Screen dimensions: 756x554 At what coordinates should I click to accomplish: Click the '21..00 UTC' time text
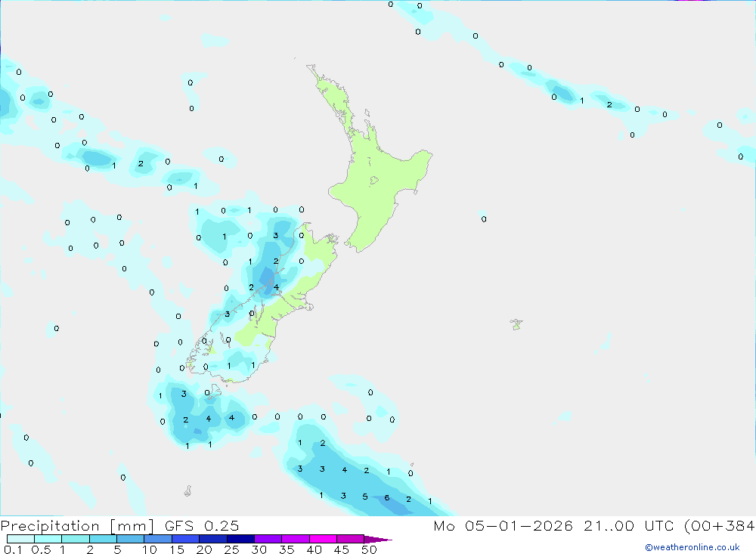point(631,525)
